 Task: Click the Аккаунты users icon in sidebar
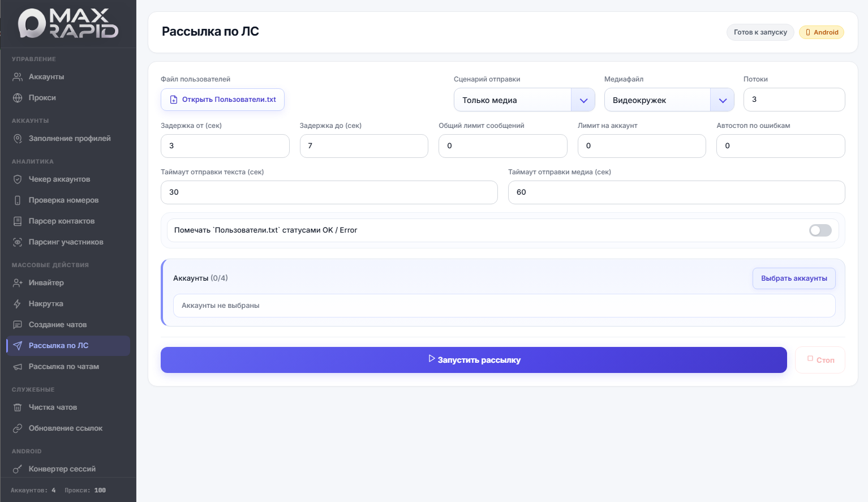point(18,77)
